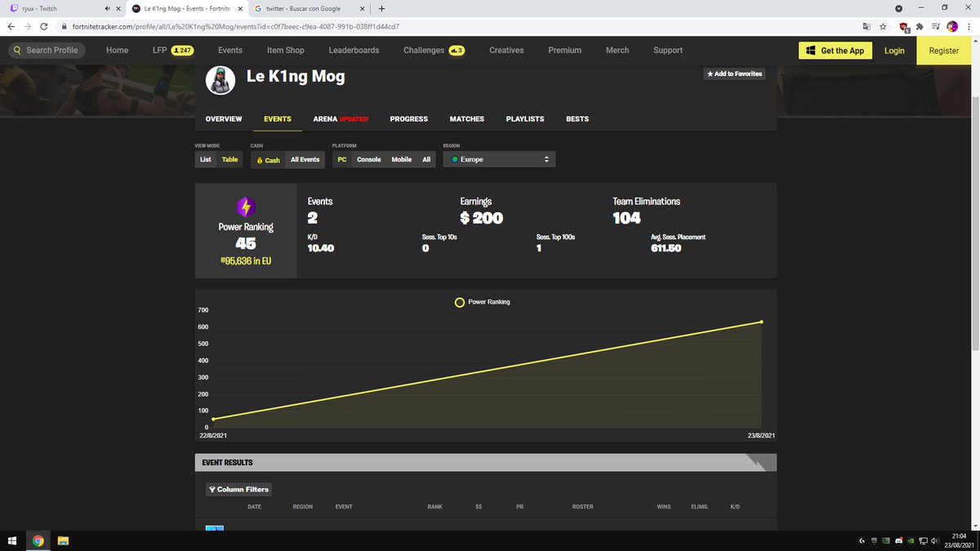Select All platforms filter
The image size is (980, 551).
[x=426, y=159]
